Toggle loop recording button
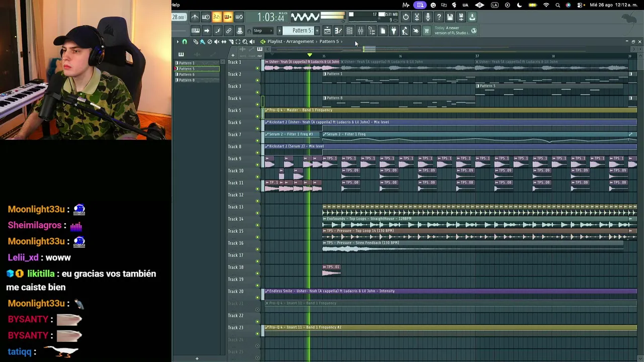Image resolution: width=644 pixels, height=362 pixels. (239, 17)
